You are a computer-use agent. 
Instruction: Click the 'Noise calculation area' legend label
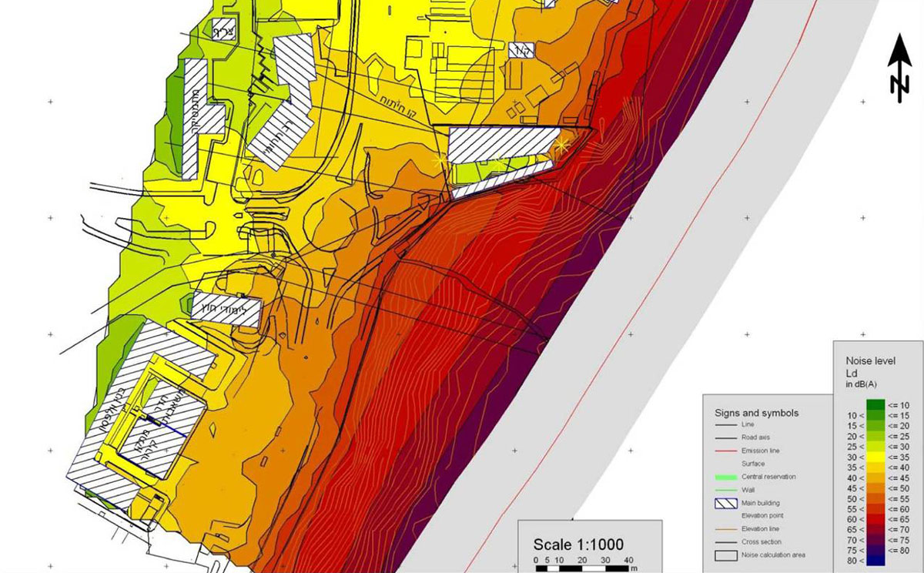774,555
